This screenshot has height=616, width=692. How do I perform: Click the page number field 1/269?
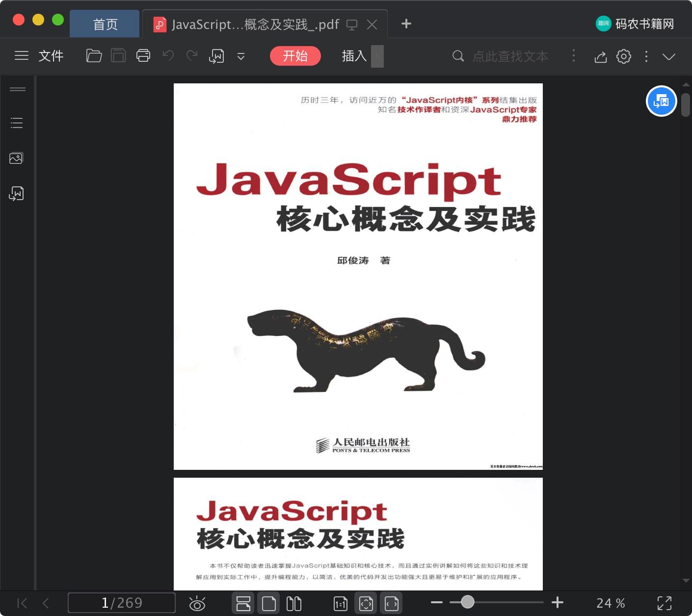[x=122, y=603]
